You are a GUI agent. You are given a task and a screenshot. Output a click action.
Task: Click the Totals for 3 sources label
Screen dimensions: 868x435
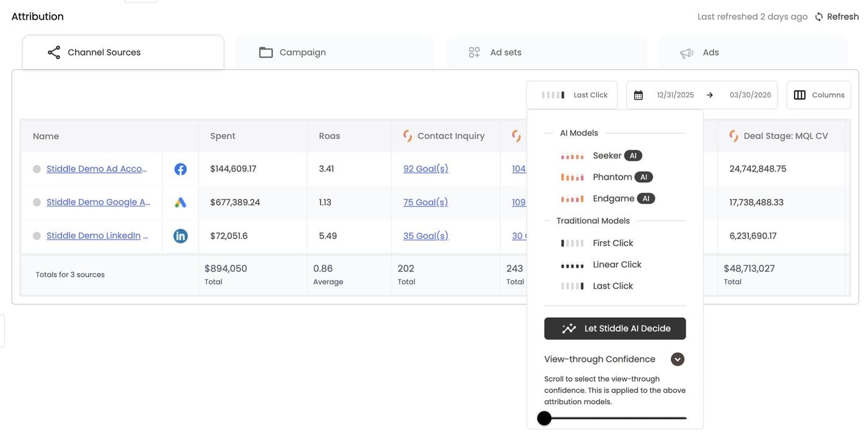coord(70,275)
